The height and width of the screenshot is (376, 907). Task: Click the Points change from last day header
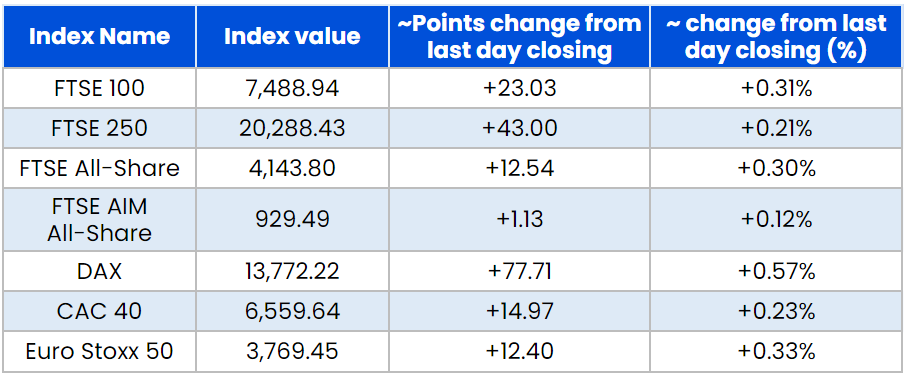tap(519, 36)
